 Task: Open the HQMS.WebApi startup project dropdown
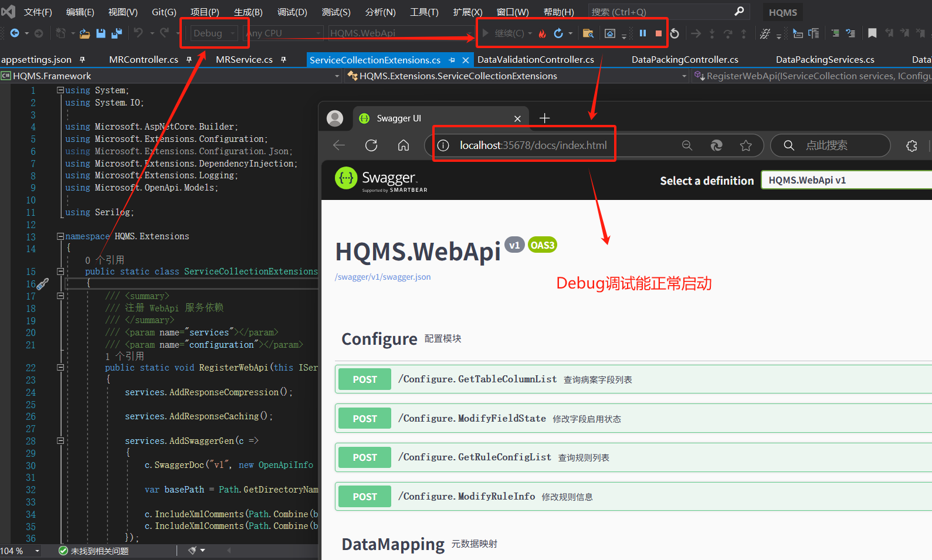tap(401, 33)
